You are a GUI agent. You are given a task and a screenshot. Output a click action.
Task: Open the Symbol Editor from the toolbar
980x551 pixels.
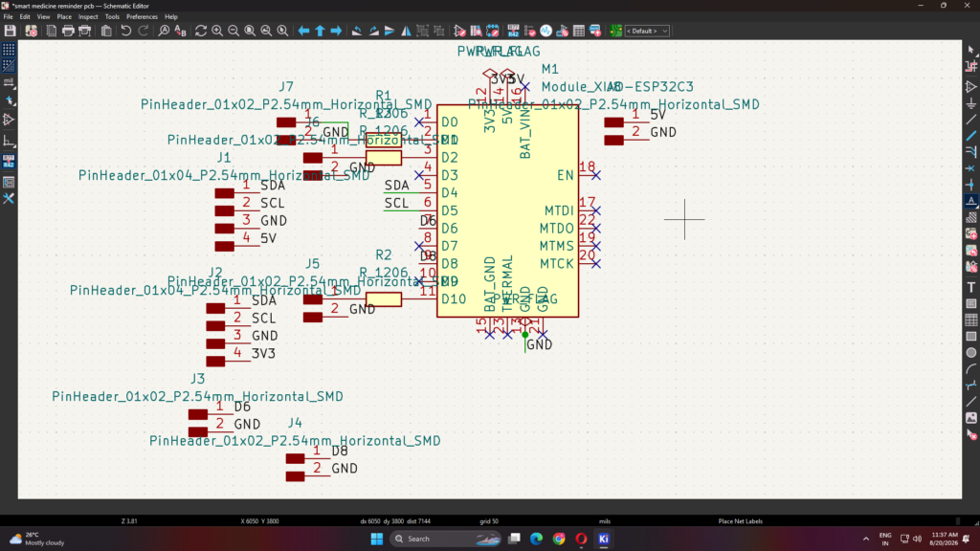pyautogui.click(x=459, y=31)
